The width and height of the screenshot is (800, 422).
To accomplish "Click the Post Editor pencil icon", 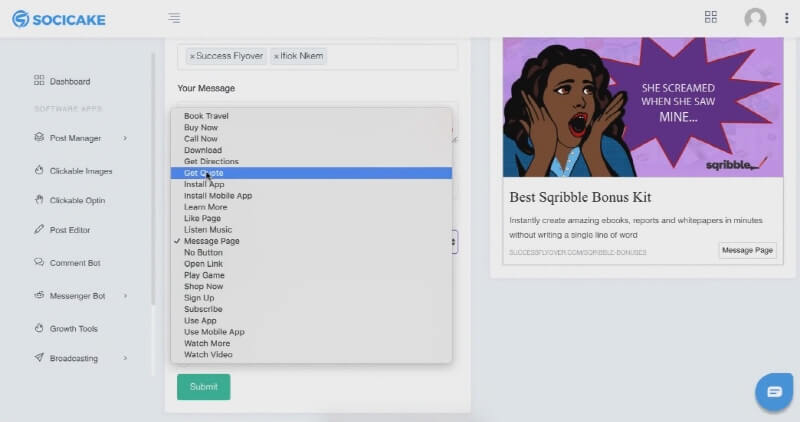I will (x=39, y=229).
